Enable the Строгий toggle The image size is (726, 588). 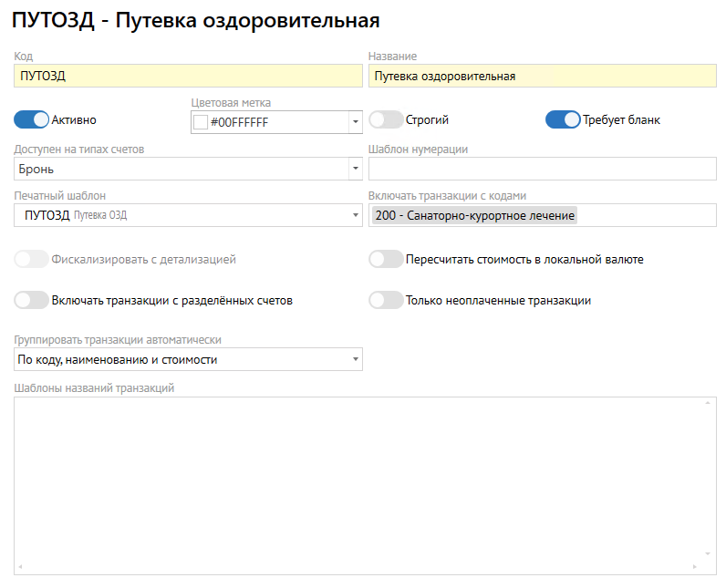[386, 119]
